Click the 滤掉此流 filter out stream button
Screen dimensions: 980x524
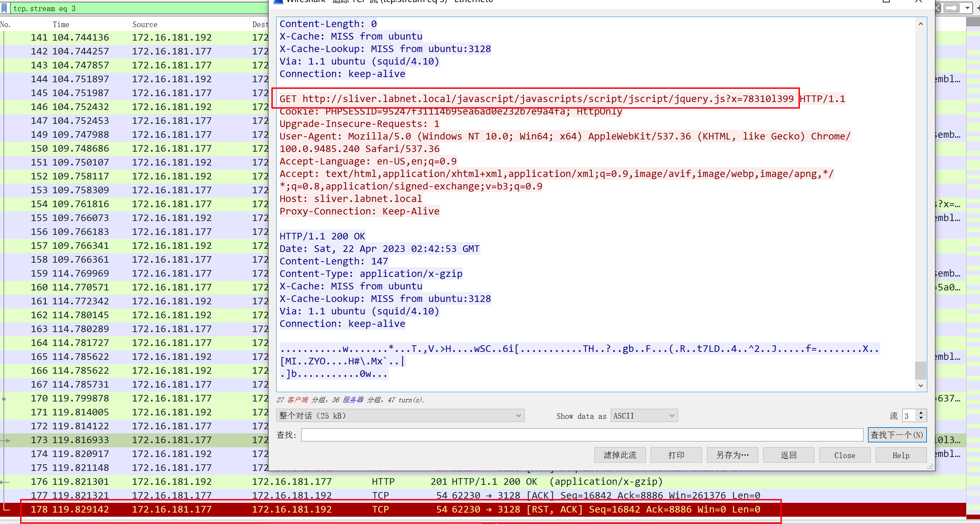click(620, 455)
